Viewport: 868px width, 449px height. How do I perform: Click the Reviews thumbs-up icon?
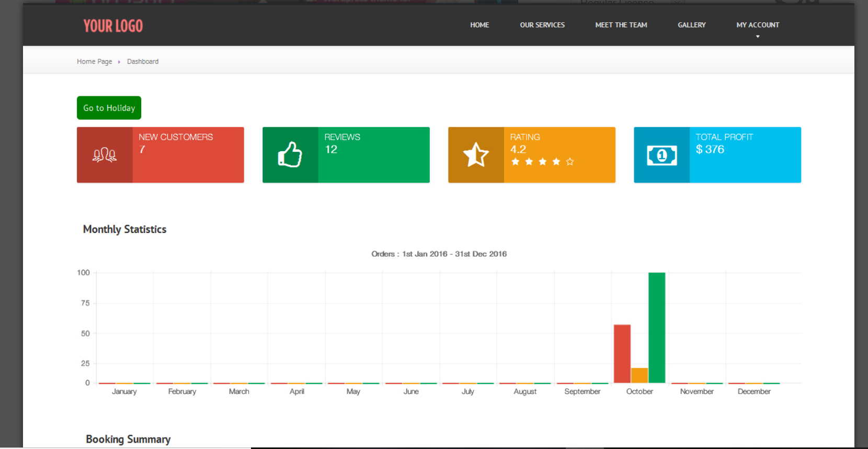click(290, 155)
